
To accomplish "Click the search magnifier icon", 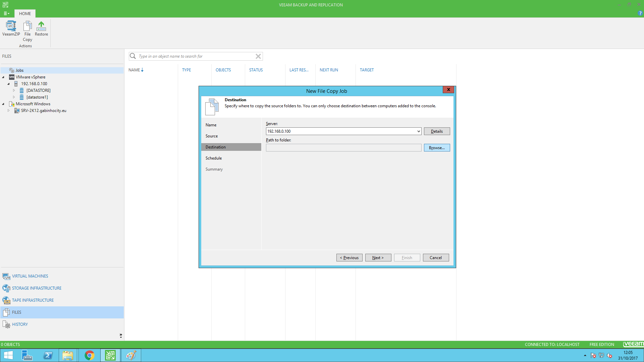I will (x=133, y=56).
